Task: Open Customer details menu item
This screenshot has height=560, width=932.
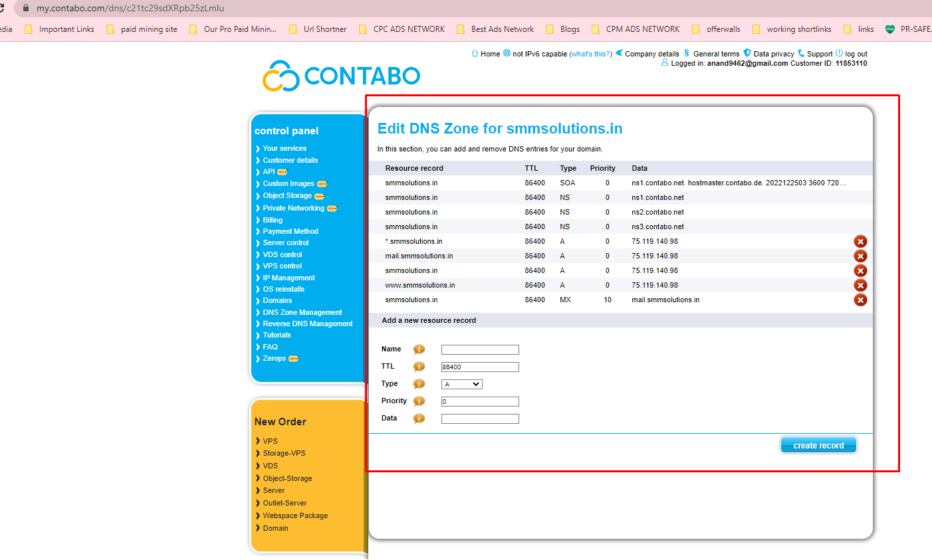Action: tap(290, 160)
